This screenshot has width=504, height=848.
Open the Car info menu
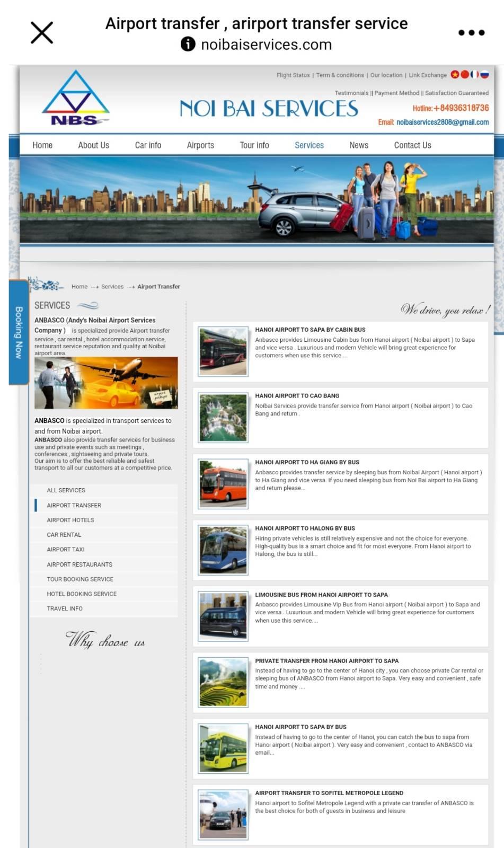point(148,145)
